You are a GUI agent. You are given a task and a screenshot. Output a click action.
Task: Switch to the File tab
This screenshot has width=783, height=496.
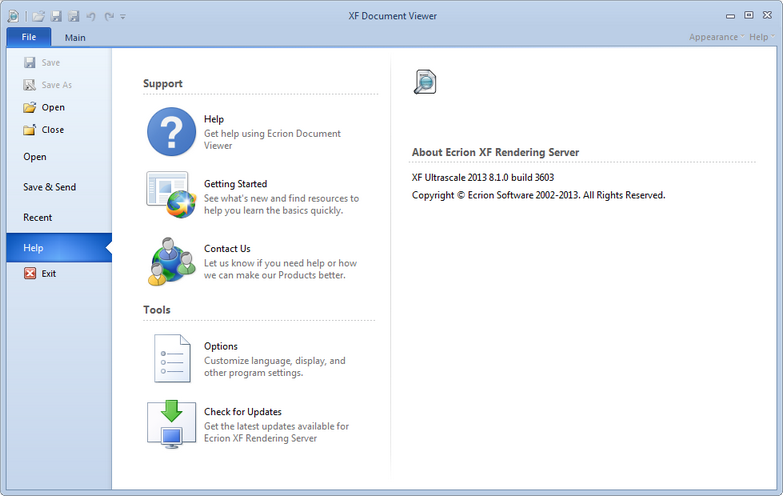[28, 37]
